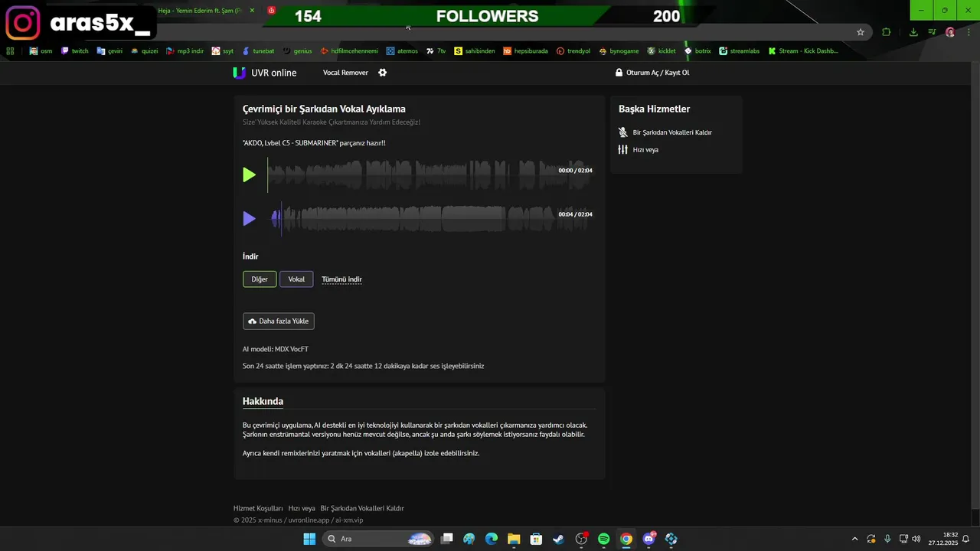Play the green instrumental track
Screen dimensions: 980x551
249,174
